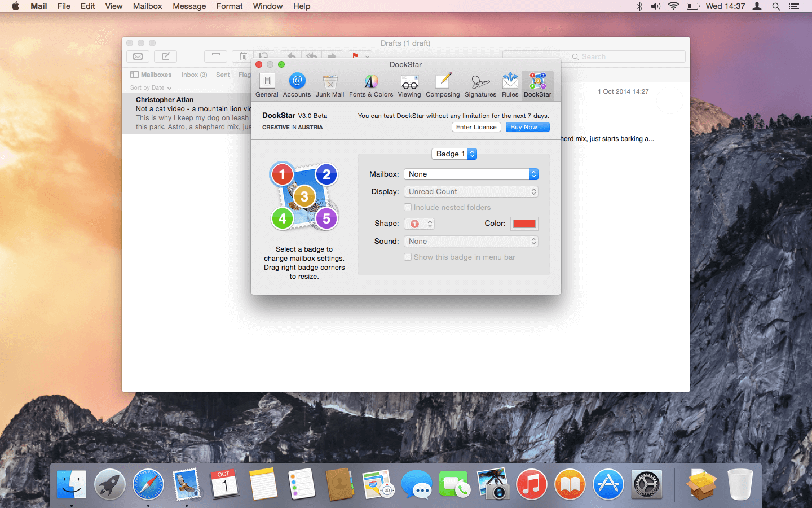
Task: Switch to the Accounts preferences pane
Action: click(297, 85)
